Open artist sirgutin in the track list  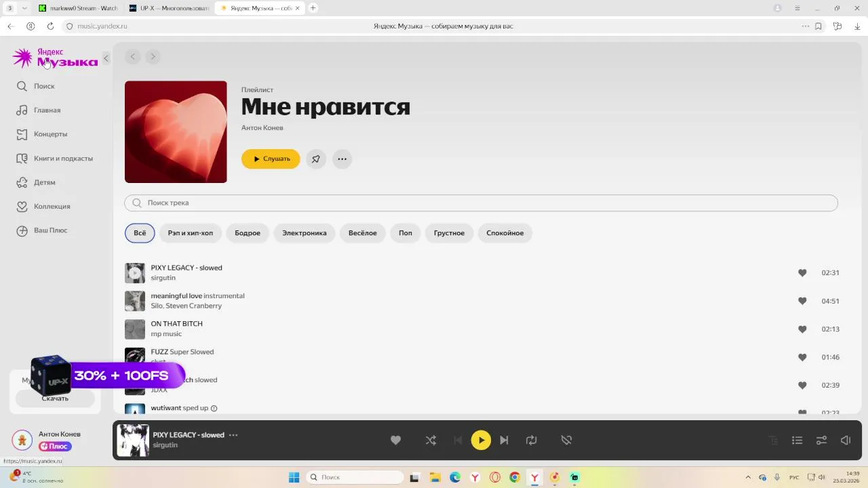163,278
